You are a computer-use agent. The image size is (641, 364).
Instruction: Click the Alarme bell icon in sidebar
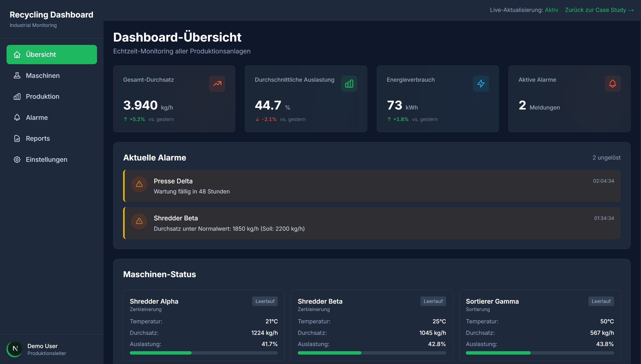[x=17, y=118]
